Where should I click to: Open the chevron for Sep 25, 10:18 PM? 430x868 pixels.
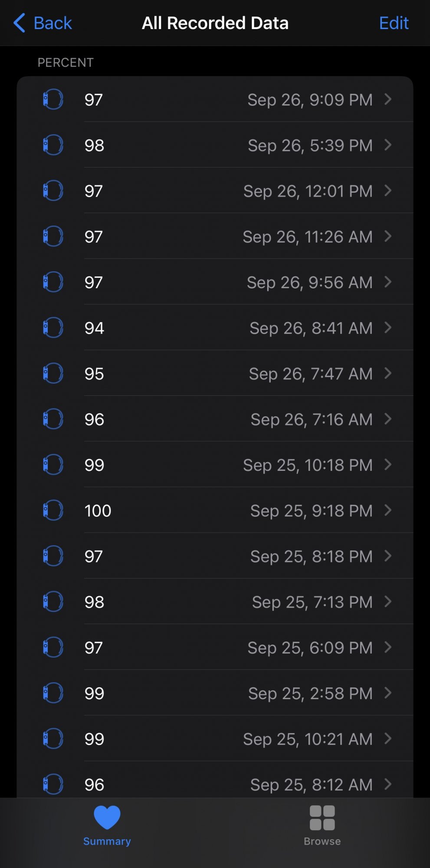click(388, 465)
